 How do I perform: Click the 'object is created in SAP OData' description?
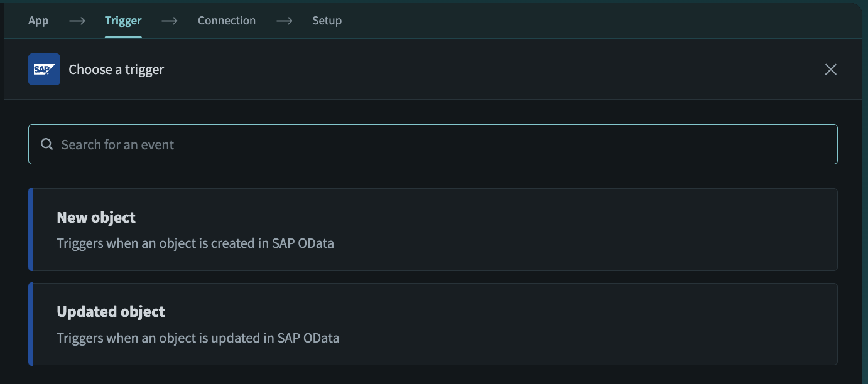pos(195,243)
